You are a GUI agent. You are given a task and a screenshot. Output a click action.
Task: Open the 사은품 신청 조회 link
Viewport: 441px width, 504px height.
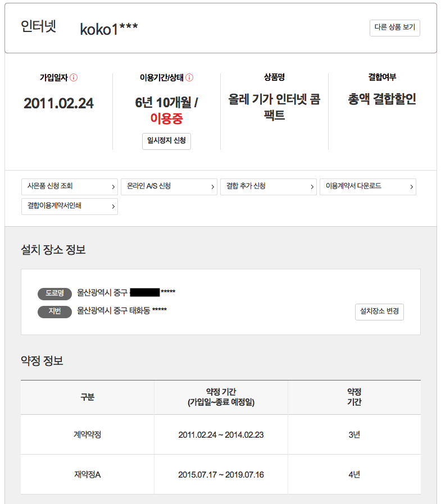(x=51, y=186)
